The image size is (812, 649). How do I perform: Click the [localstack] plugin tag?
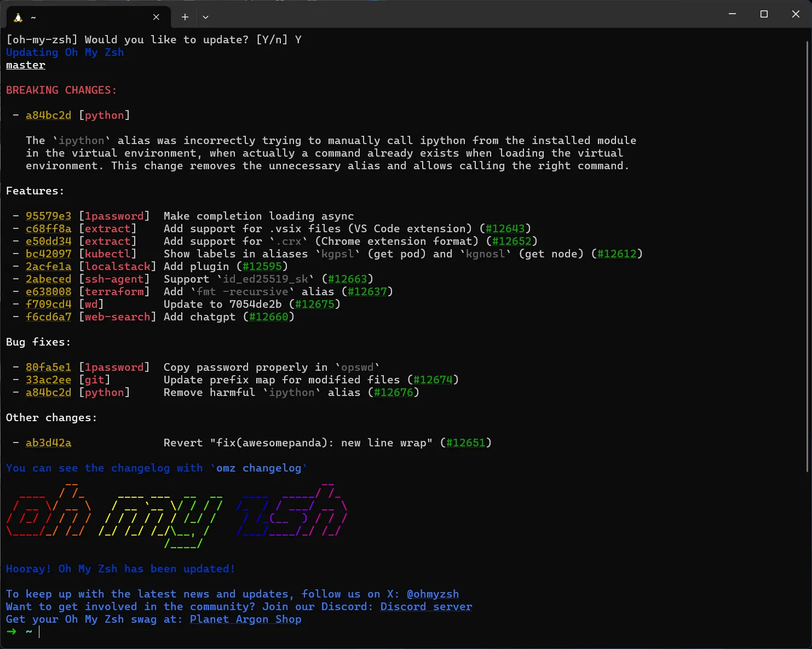click(117, 266)
